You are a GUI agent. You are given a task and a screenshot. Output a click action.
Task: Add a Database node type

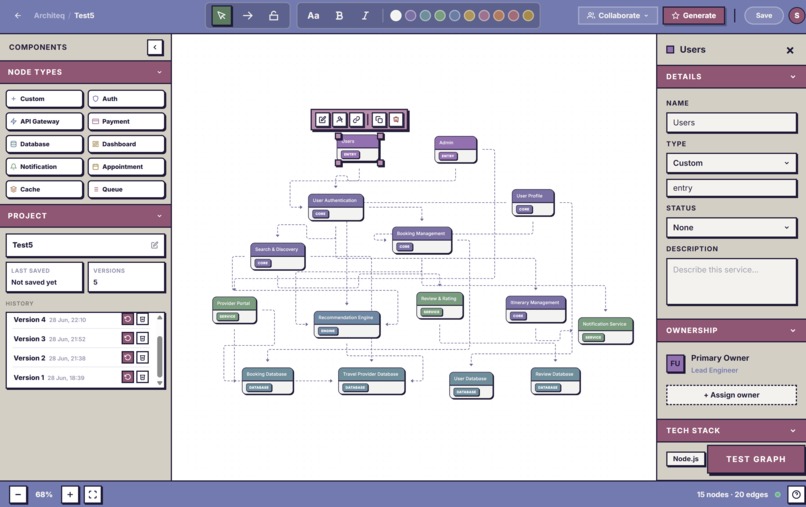(44, 144)
